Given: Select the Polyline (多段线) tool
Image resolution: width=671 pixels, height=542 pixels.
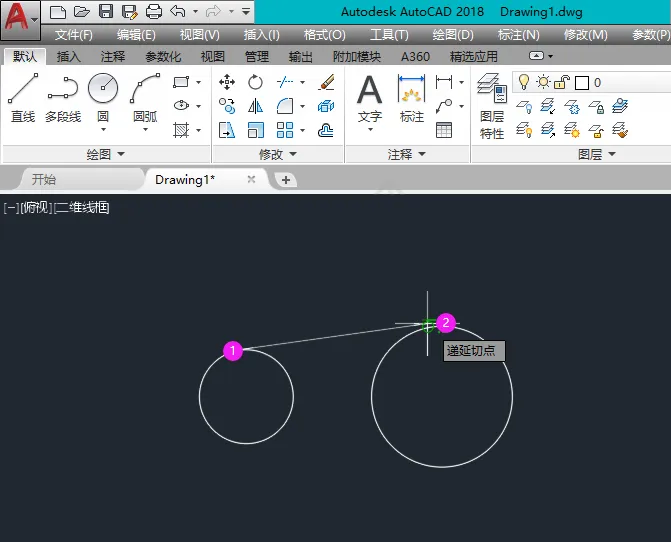Looking at the screenshot, I should pos(63,98).
